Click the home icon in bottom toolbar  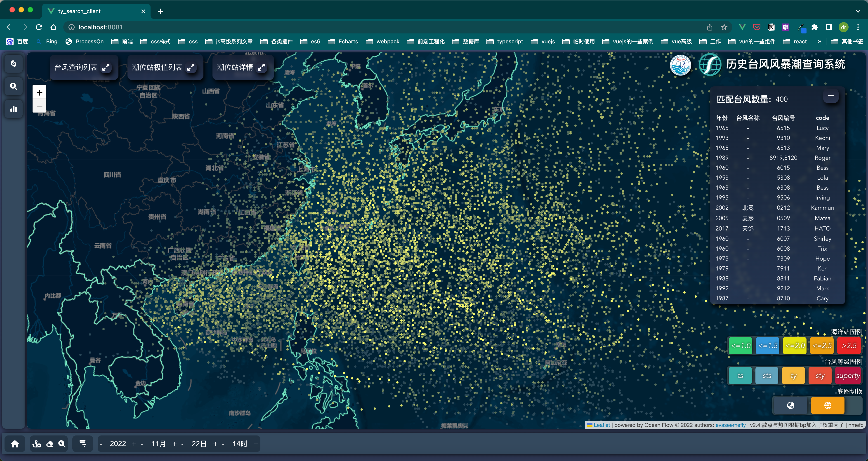[x=15, y=444]
